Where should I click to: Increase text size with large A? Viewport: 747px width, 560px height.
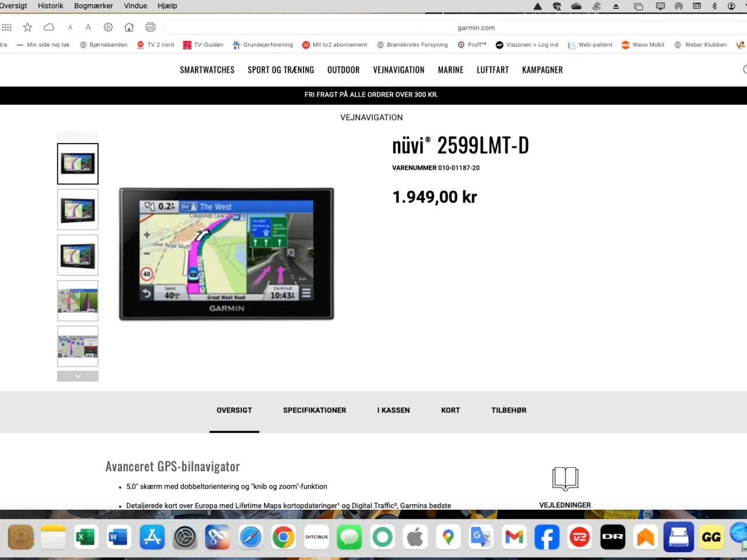point(88,27)
